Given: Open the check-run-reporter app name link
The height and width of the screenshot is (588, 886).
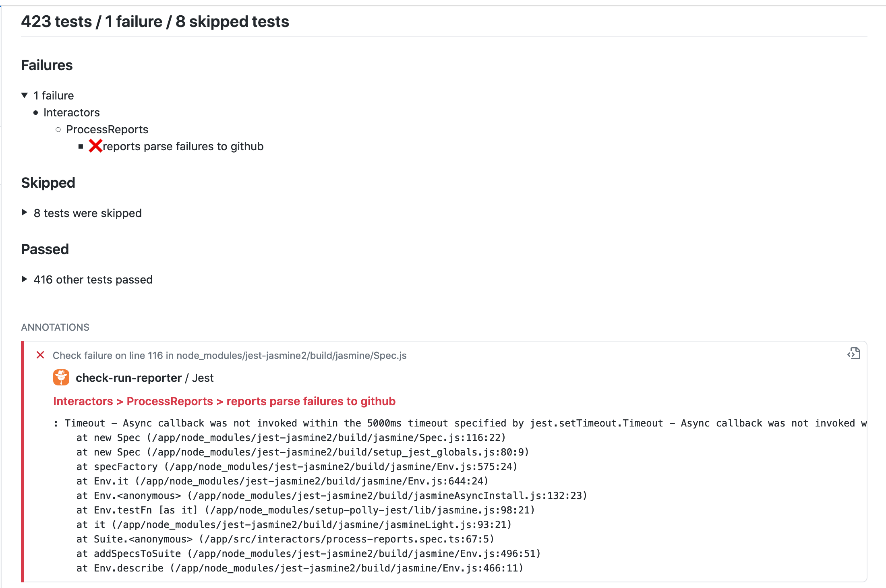Looking at the screenshot, I should [128, 378].
